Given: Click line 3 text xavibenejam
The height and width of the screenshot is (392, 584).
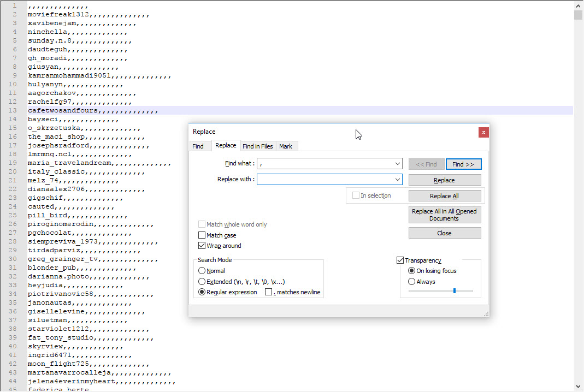Looking at the screenshot, I should point(52,23).
